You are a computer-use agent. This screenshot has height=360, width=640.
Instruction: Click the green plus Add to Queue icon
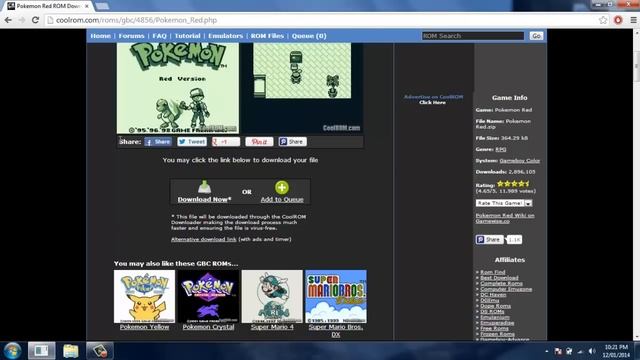pos(282,187)
